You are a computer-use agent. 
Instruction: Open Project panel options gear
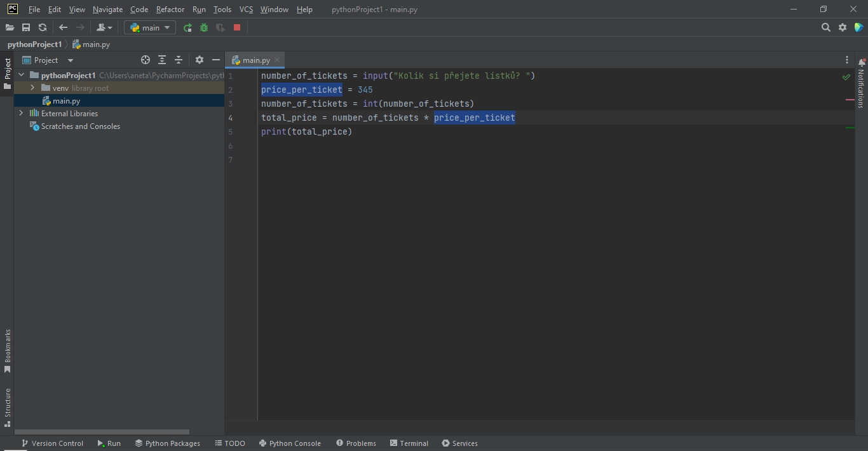pos(200,59)
